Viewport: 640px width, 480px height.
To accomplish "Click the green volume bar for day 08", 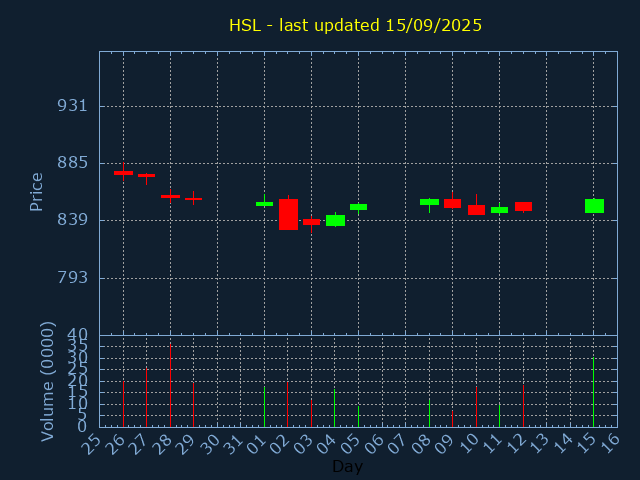I will click(x=429, y=413).
